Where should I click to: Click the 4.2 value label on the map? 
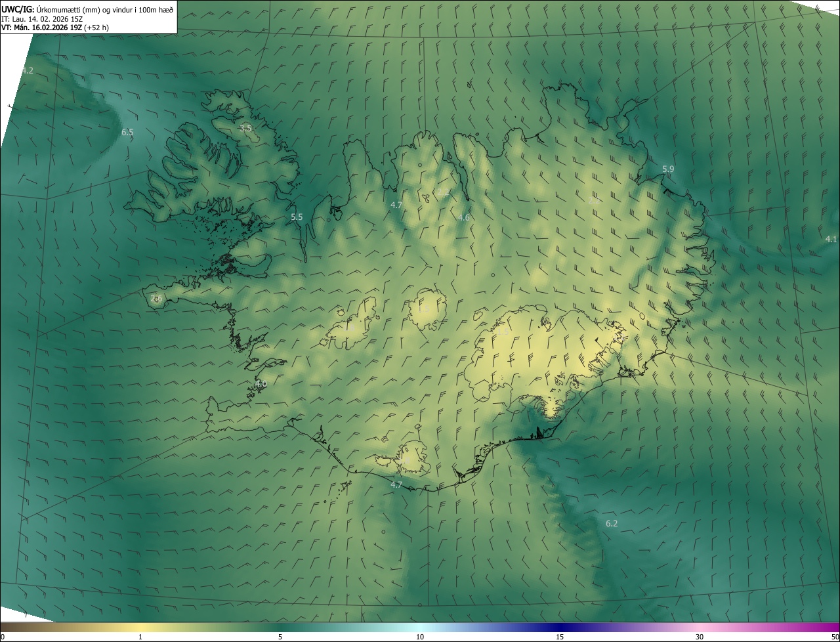pos(27,70)
